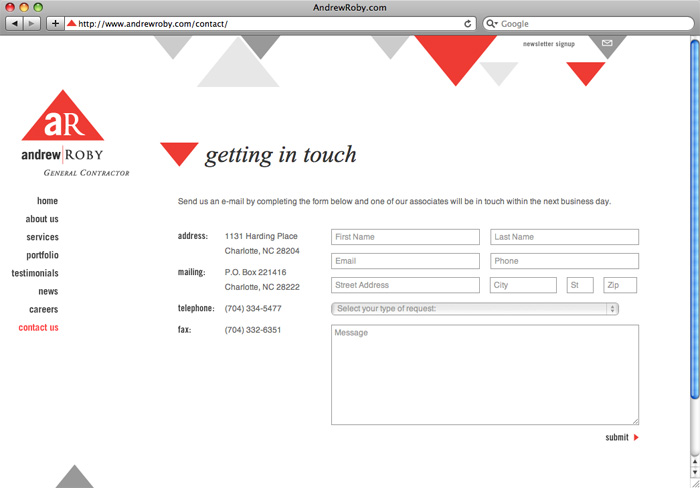Navigate to the careers page
The image size is (700, 488).
(43, 309)
